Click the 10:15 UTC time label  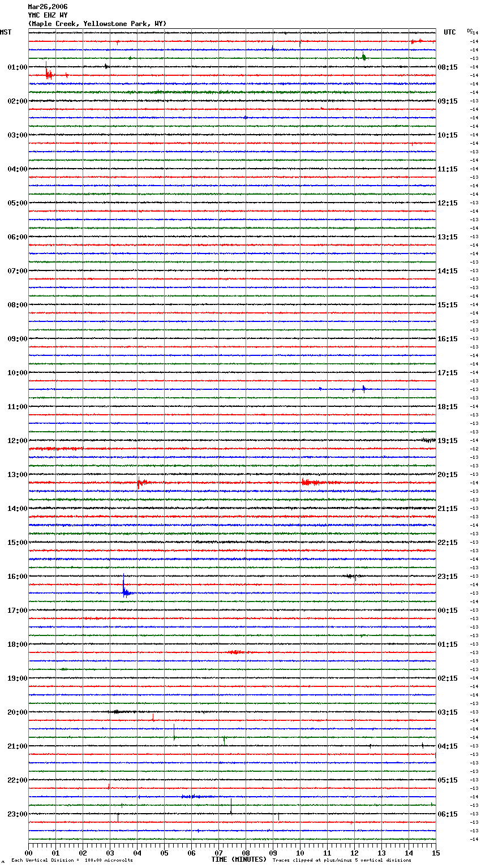click(448, 135)
